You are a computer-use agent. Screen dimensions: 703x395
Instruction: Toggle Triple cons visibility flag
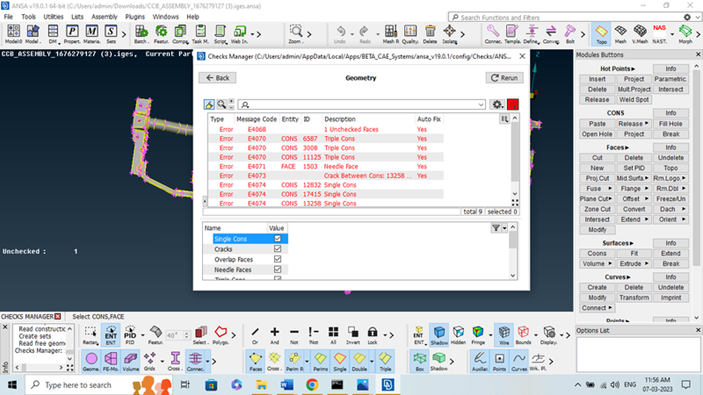[385, 361]
